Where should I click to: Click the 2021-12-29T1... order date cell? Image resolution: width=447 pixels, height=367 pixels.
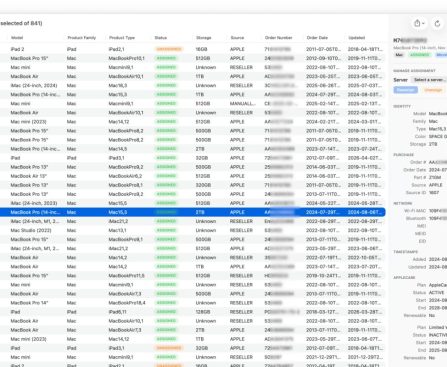tap(324, 357)
